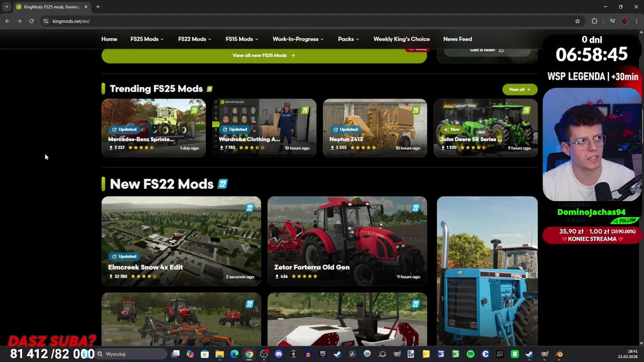Open the tab search dropdown arrow

6,7
